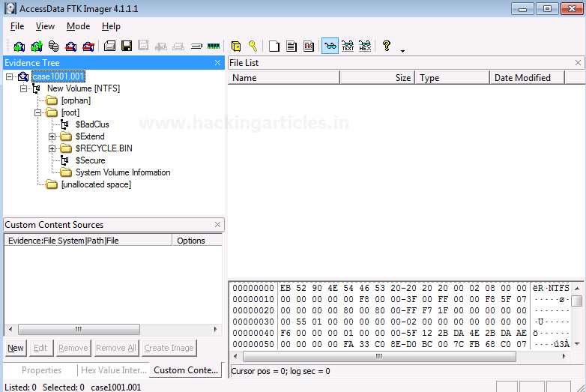Screen dimensions: 586x392
Task: Click the Export Disk Image floppy icon
Action: (x=127, y=46)
